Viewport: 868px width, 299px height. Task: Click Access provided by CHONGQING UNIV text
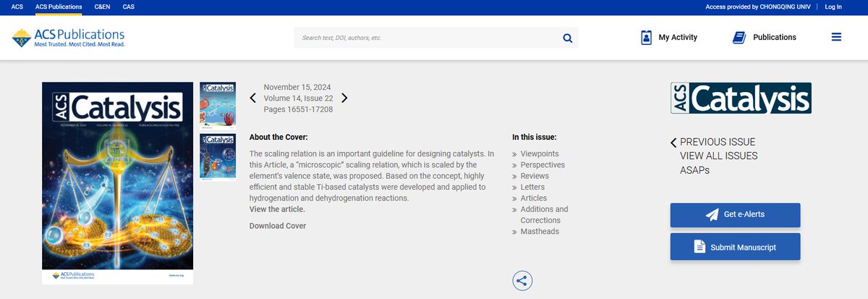coord(757,7)
